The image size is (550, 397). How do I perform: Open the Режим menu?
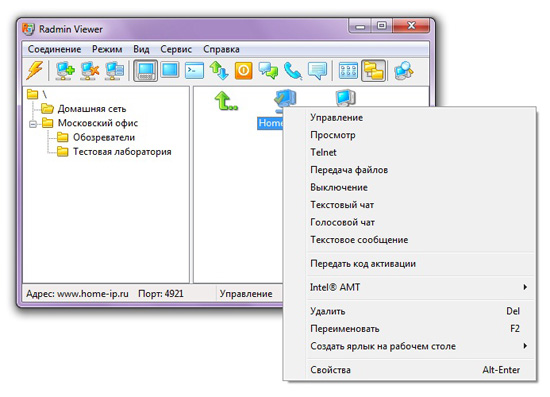click(107, 49)
